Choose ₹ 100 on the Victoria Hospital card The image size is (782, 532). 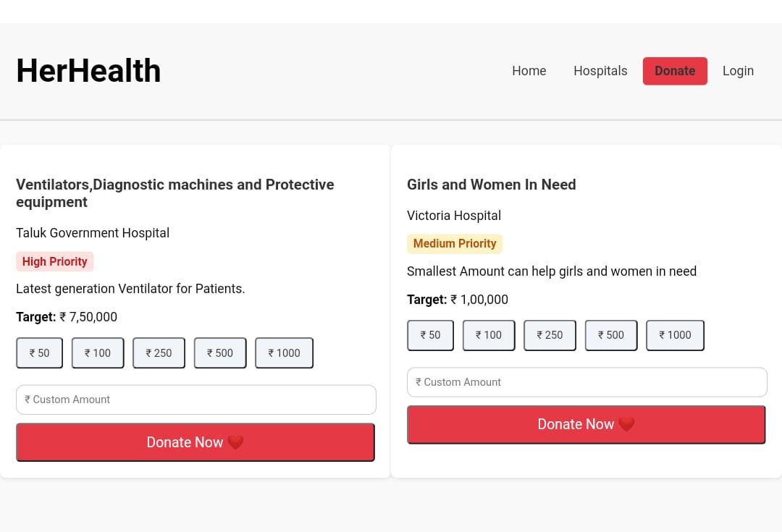click(x=488, y=334)
